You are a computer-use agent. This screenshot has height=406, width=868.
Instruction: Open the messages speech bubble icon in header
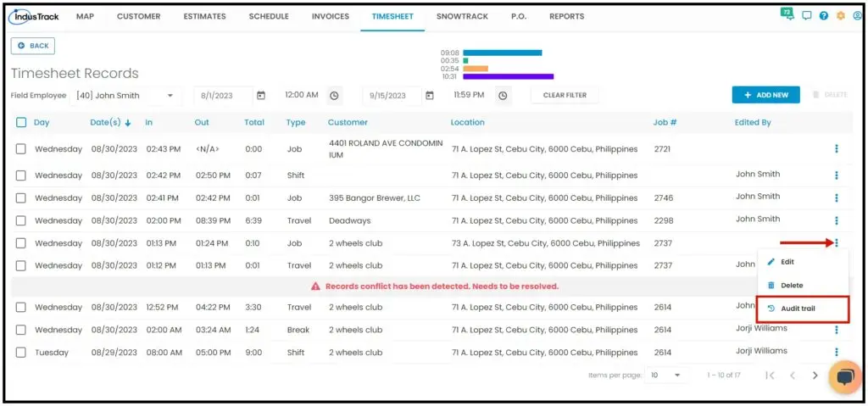pyautogui.click(x=807, y=16)
